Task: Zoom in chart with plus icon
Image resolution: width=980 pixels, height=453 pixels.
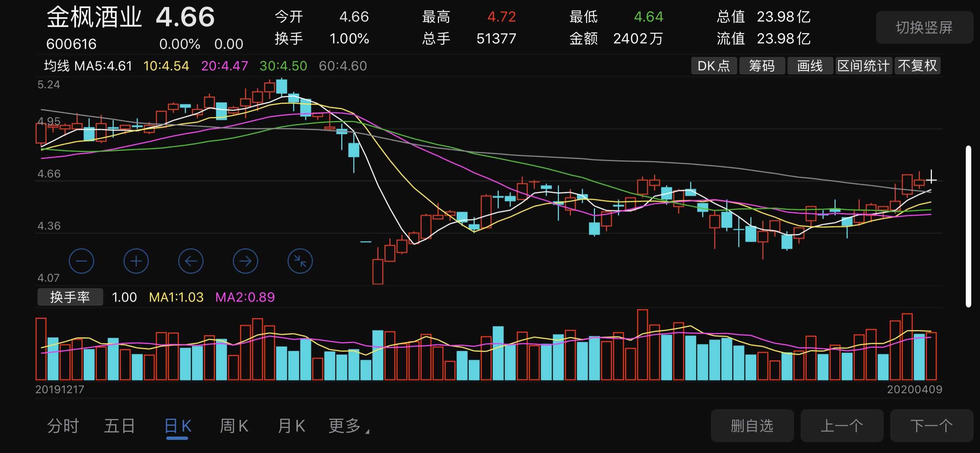Action: tap(136, 261)
